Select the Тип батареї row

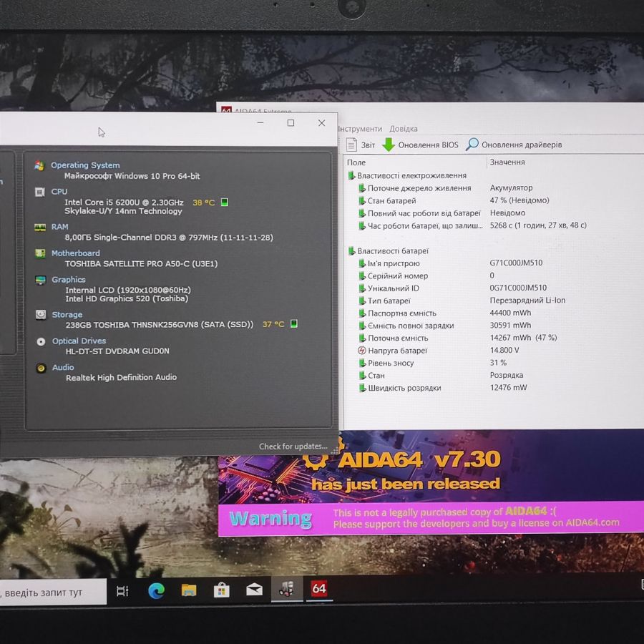tap(493, 301)
